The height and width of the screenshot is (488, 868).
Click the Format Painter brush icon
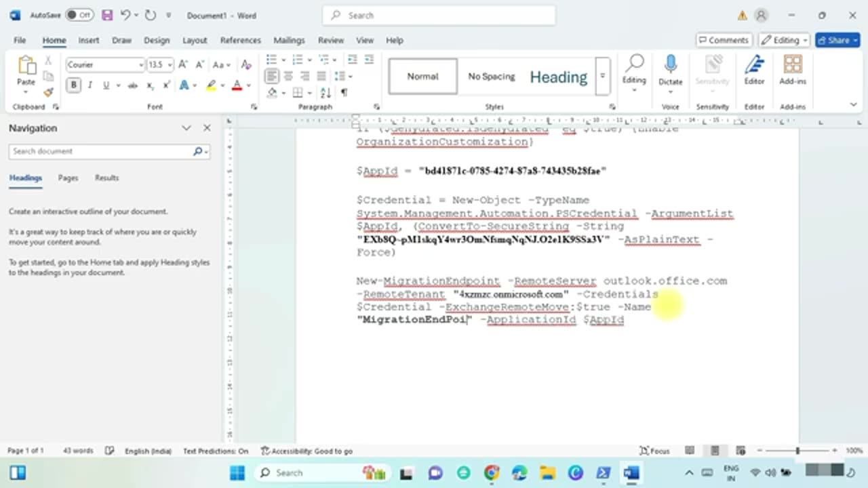click(x=48, y=91)
